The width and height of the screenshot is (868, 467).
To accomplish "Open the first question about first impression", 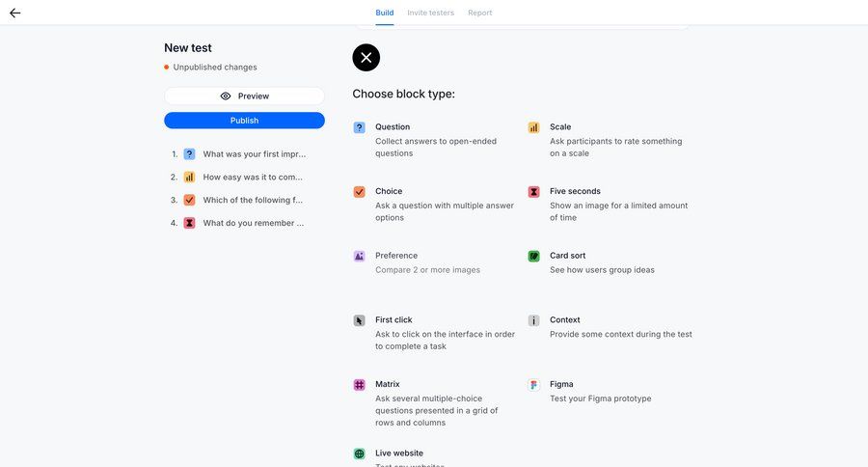I will (254, 154).
